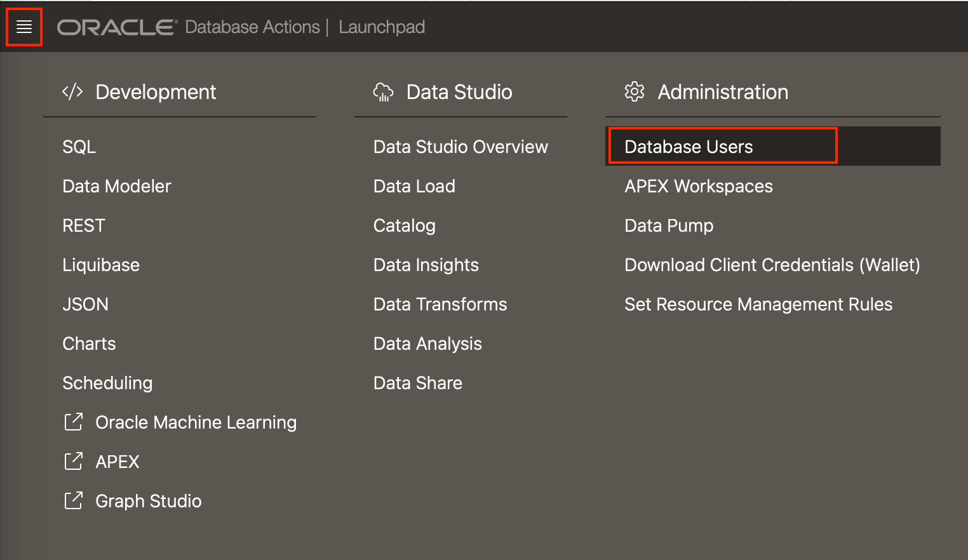Screen dimensions: 968x560
Task: Open the Scheduling page
Action: 107,383
